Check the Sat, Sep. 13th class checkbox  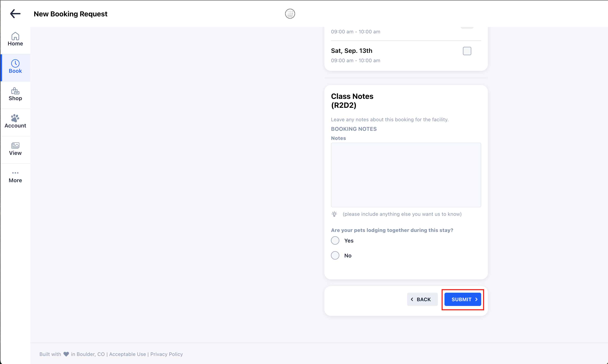tap(467, 51)
